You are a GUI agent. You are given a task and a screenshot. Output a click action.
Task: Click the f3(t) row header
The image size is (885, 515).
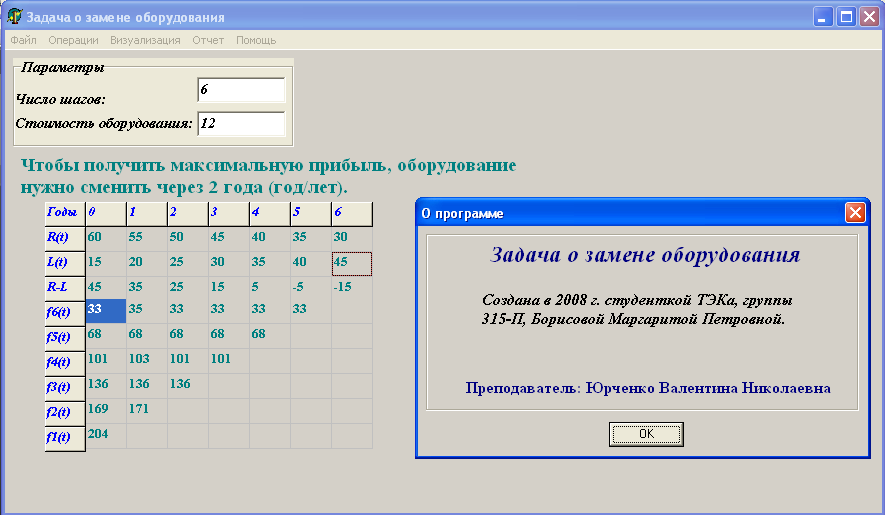pyautogui.click(x=65, y=387)
